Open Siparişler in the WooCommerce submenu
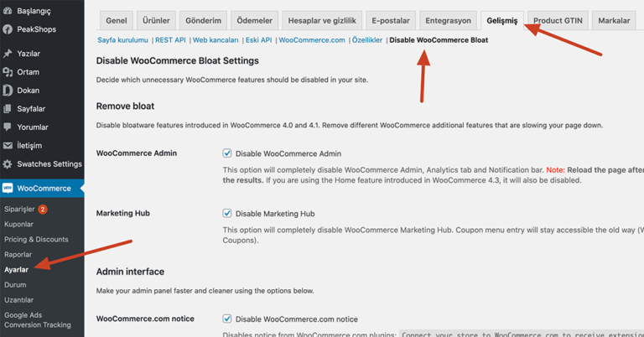The height and width of the screenshot is (337, 644). point(19,209)
